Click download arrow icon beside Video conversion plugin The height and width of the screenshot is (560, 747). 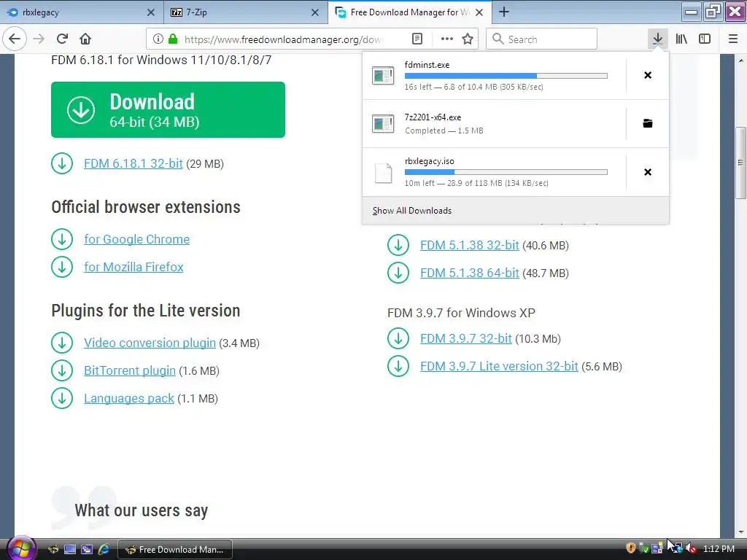[62, 343]
